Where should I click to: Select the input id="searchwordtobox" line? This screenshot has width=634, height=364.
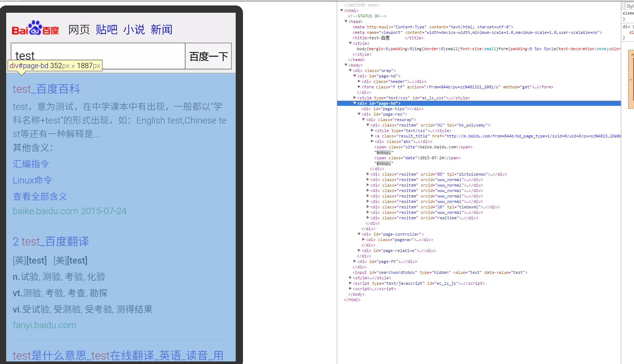coord(440,272)
